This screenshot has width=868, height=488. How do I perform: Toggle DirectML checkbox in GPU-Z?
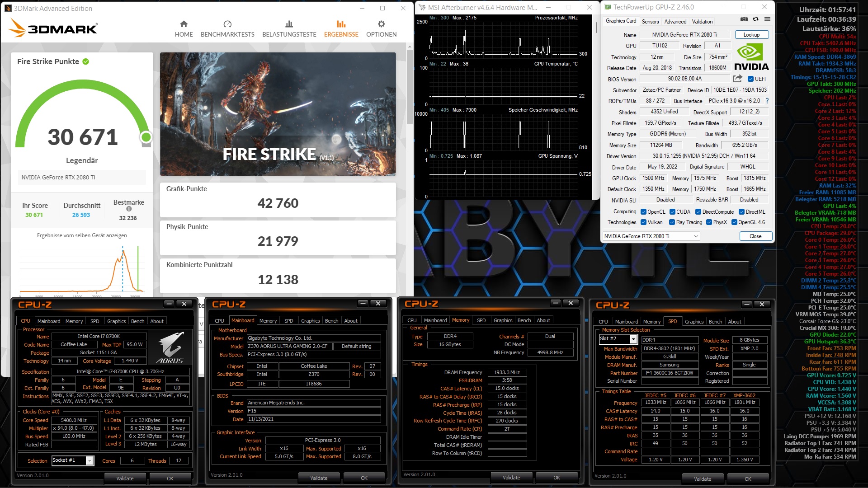(741, 212)
